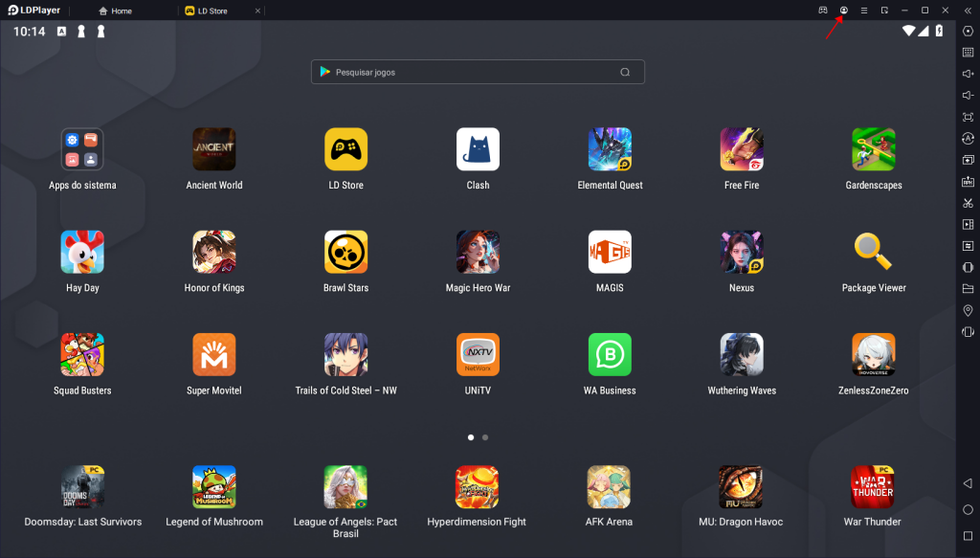Open MU: Dragon Havoc recommendation

(741, 487)
